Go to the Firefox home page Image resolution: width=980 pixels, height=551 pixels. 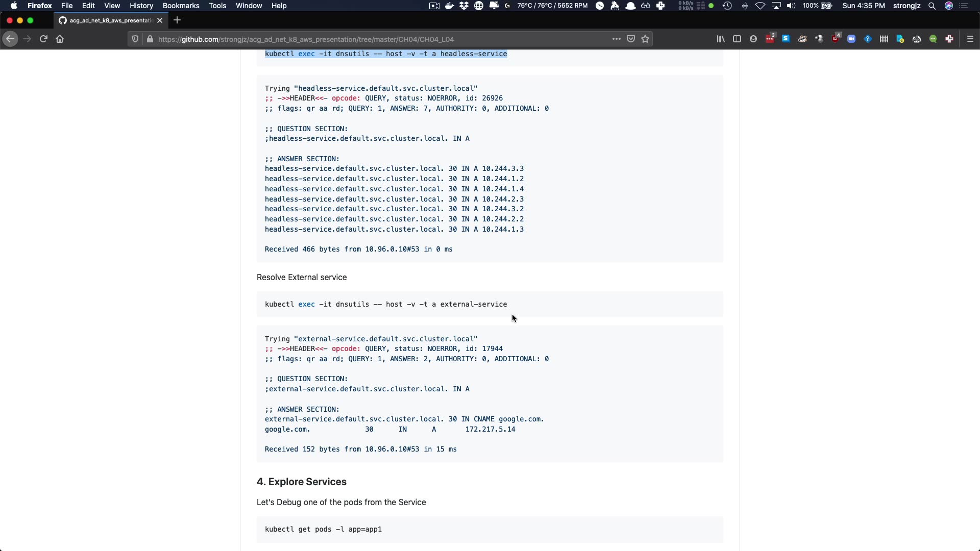pos(60,39)
